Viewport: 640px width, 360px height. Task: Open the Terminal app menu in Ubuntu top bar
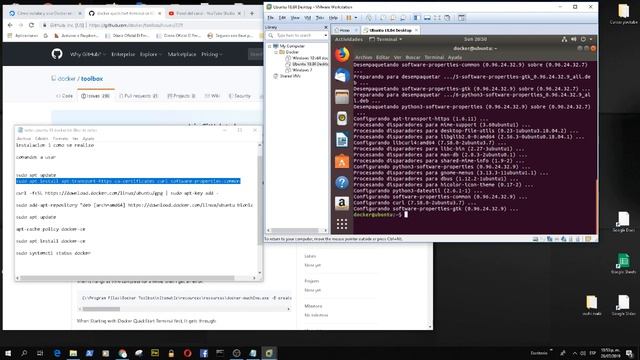pyautogui.click(x=386, y=39)
